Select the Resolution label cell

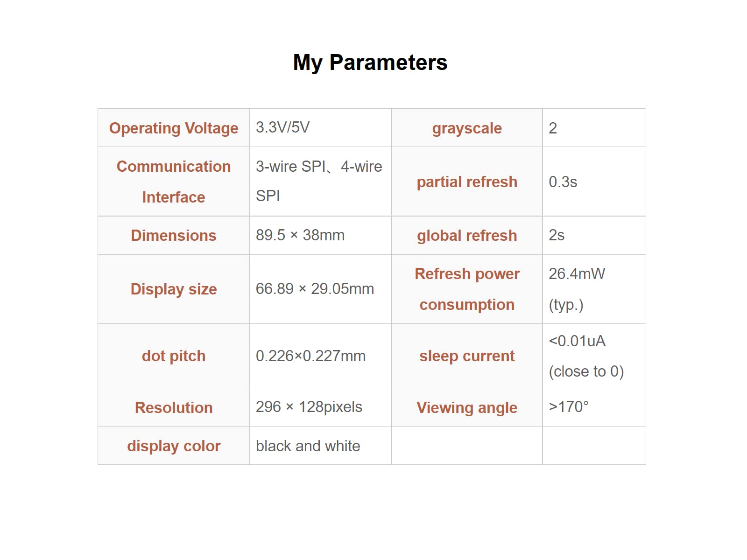(174, 408)
